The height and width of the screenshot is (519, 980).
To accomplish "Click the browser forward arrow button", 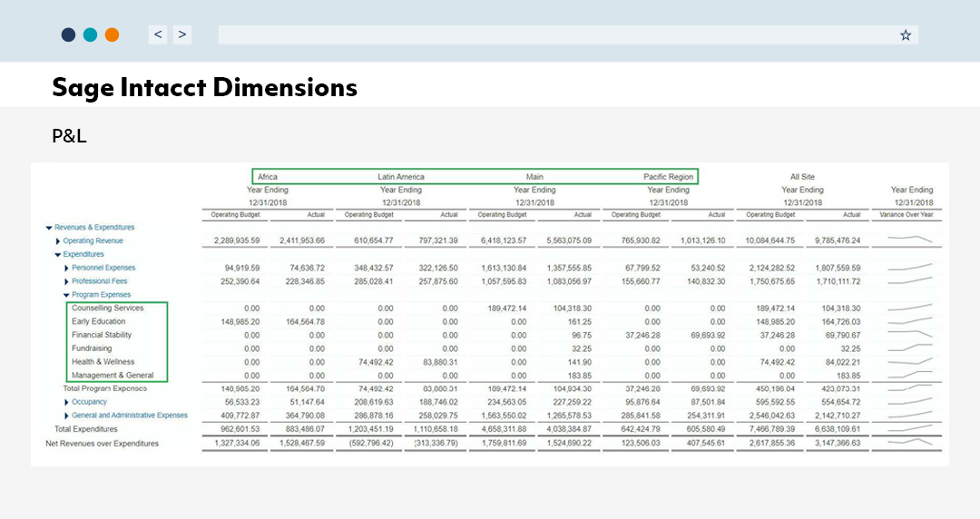I will coord(181,34).
